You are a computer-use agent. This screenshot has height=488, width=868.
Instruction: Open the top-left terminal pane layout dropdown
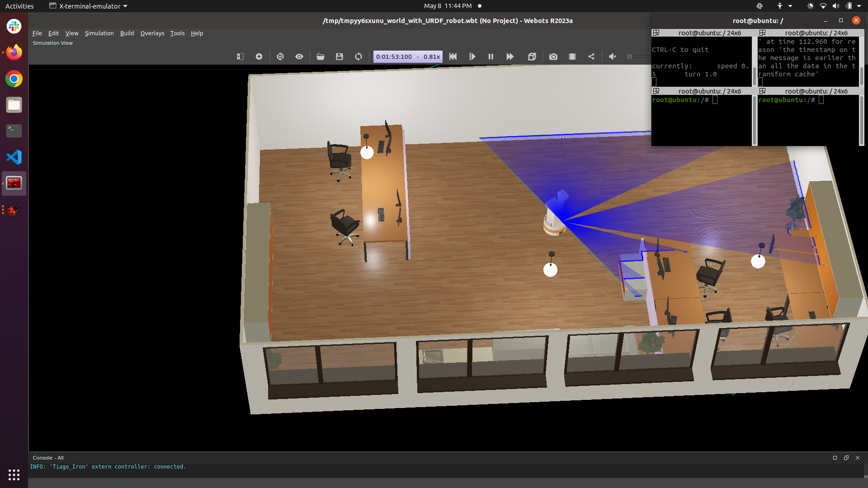point(656,33)
